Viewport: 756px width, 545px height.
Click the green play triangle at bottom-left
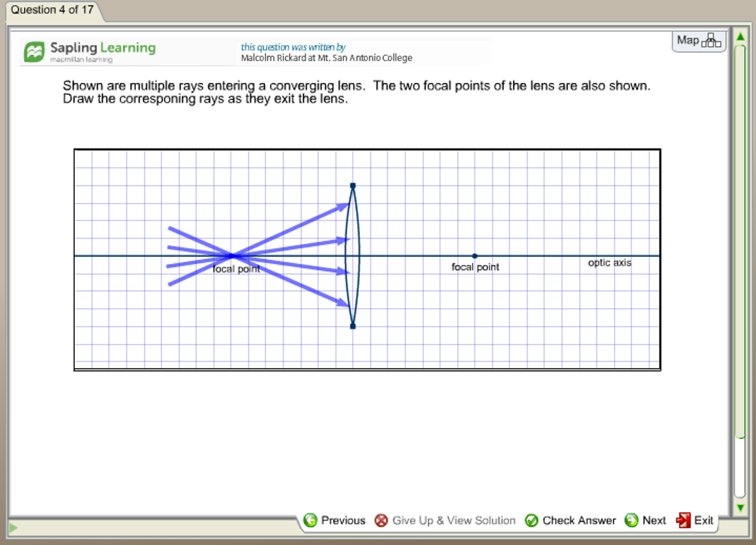coord(13,527)
